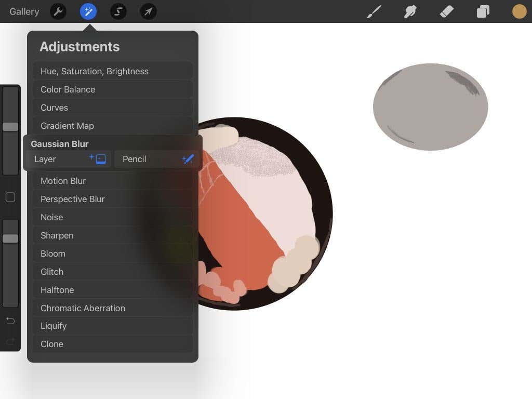Viewport: 532px width, 399px height.
Task: Select the Eraser tool
Action: pyautogui.click(x=447, y=11)
